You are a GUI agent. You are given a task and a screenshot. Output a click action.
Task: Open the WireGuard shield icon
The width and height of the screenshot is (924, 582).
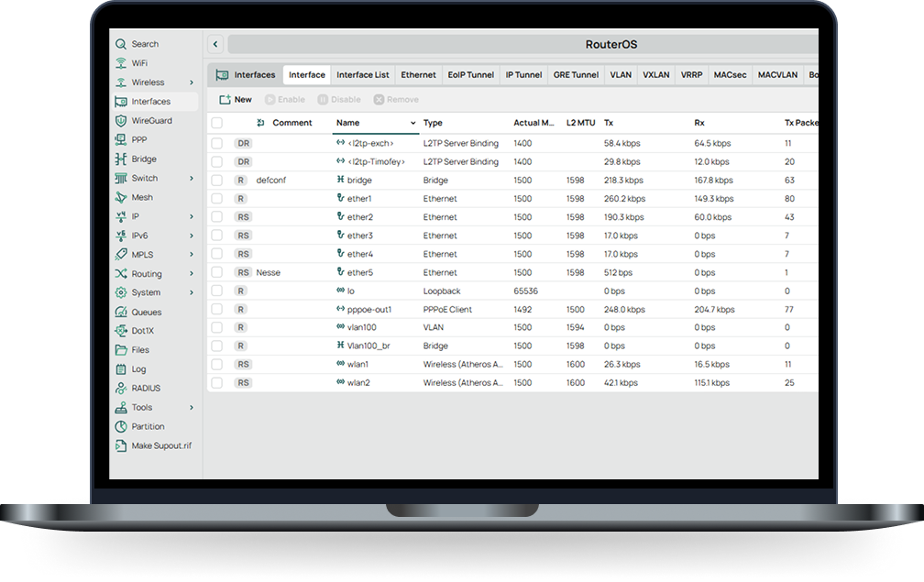coord(121,121)
